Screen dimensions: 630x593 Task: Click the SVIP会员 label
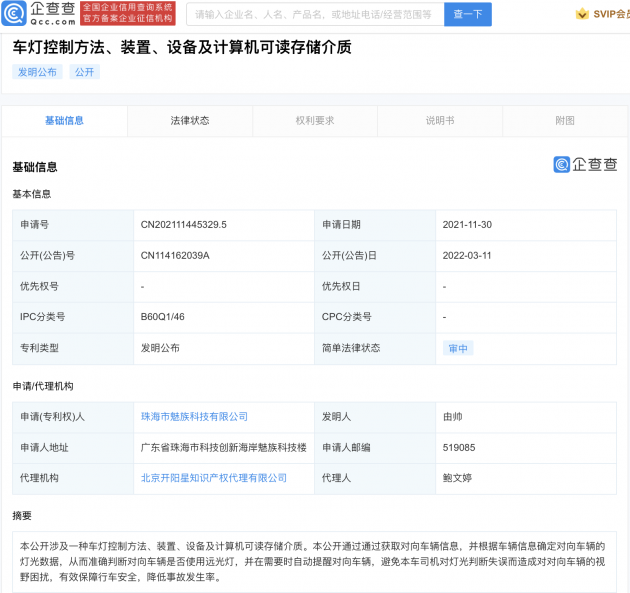[x=611, y=14]
